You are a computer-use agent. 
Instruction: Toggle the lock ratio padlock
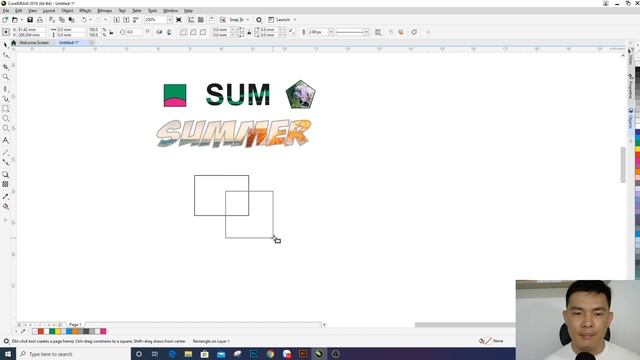[x=111, y=32]
